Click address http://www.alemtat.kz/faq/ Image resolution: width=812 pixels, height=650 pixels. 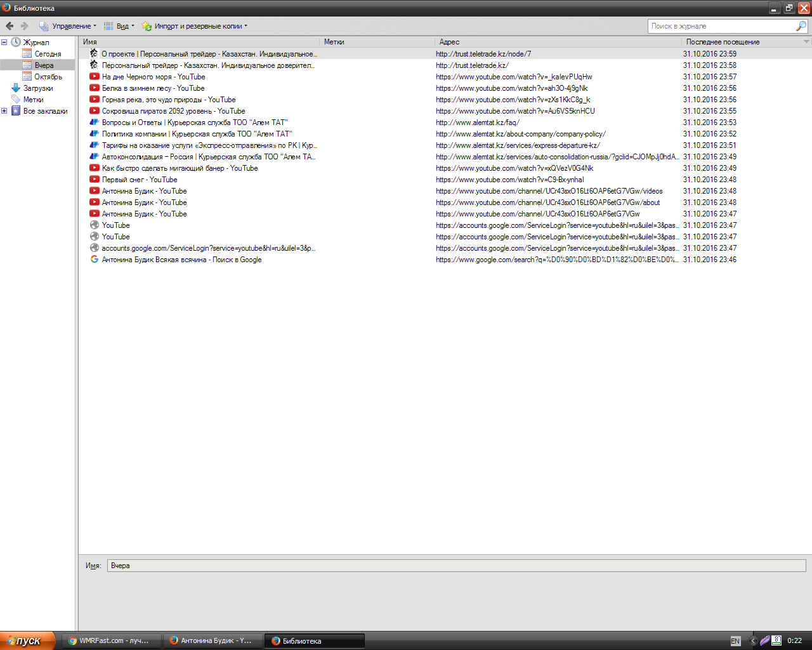pyautogui.click(x=478, y=123)
